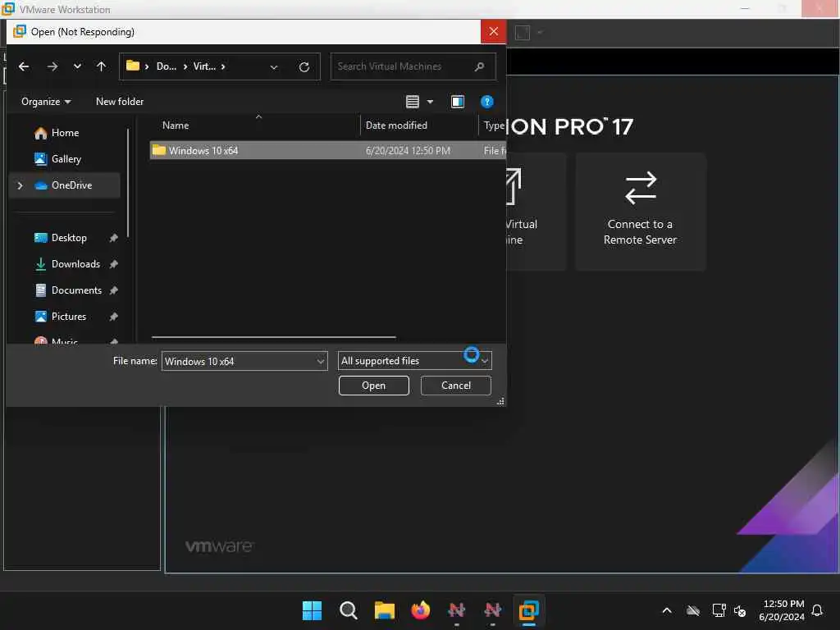The height and width of the screenshot is (630, 840).
Task: Click the 6/20/2024 12:50 PM date cell
Action: [408, 151]
